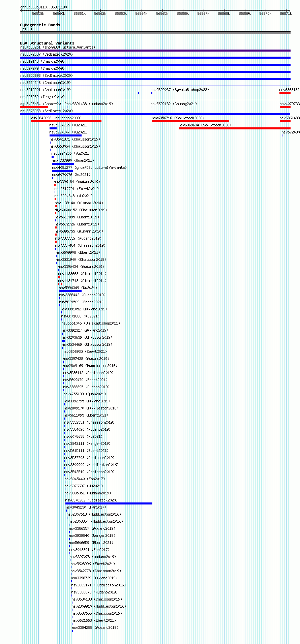Image resolution: width=300 pixels, height=644 pixels.
Task: Open variant nsv3048891 (Fan2017) label
Action: click(90, 550)
